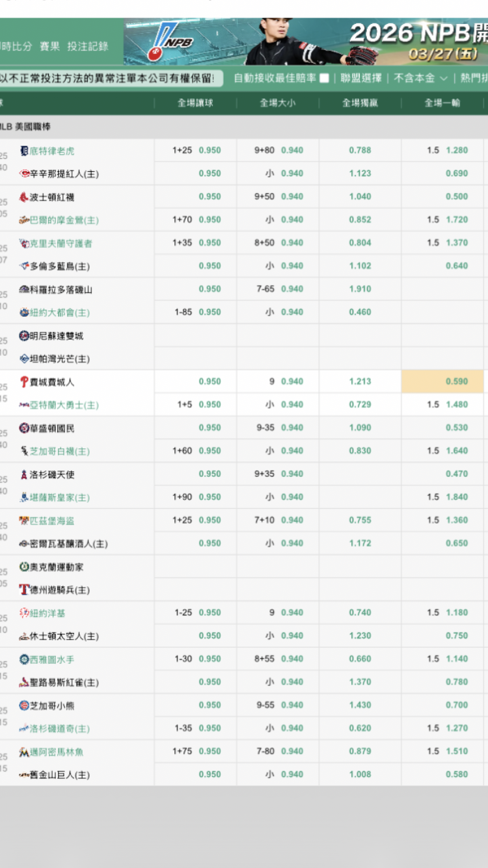This screenshot has width=488, height=868.
Task: Click the Texas Rangers logo icon
Action: pyautogui.click(x=24, y=590)
